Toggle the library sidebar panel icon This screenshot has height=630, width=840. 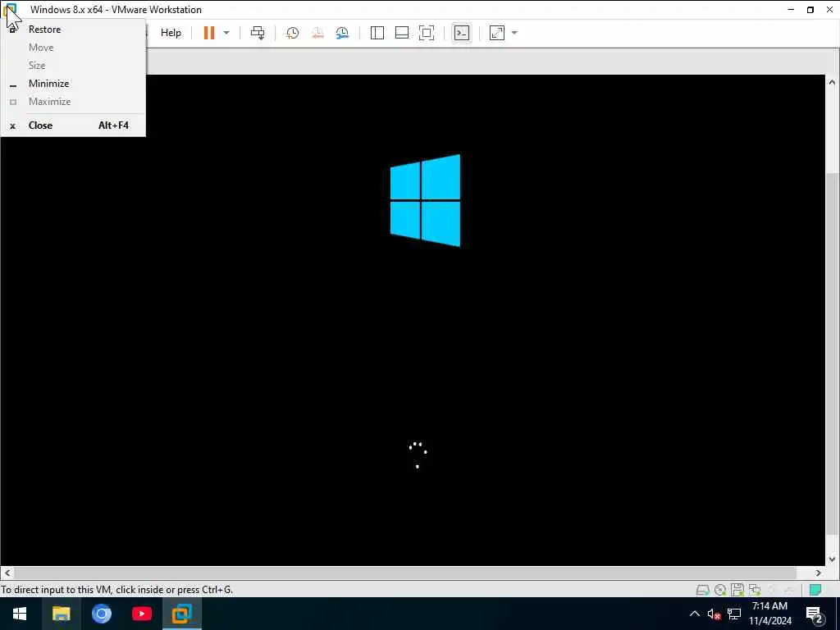(377, 33)
